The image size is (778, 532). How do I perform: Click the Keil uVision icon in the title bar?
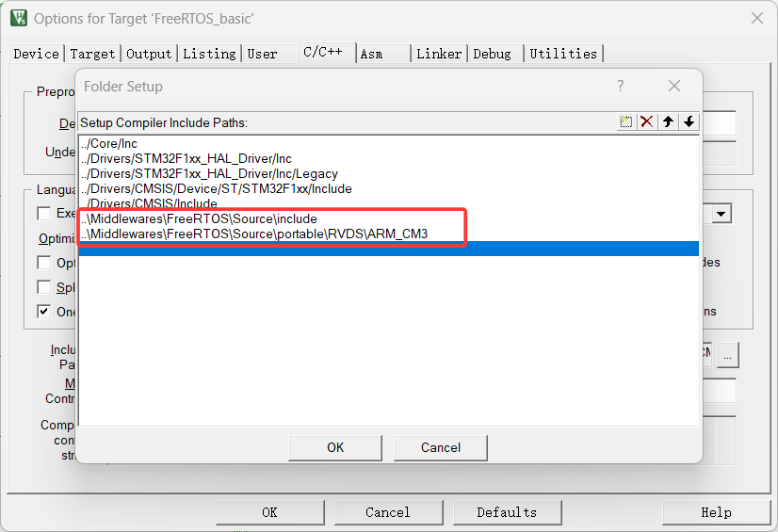[x=19, y=18]
